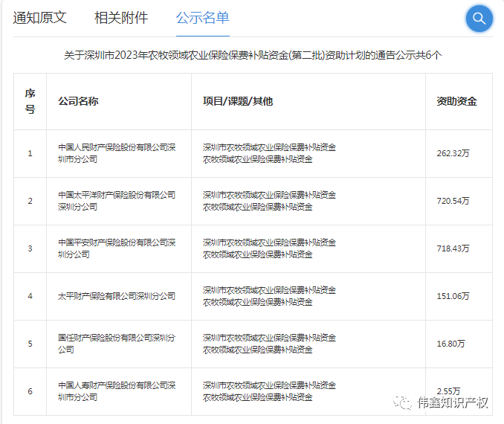Select company 中国人民财产保险股份有限公司深圳市分公司

(x=117, y=153)
